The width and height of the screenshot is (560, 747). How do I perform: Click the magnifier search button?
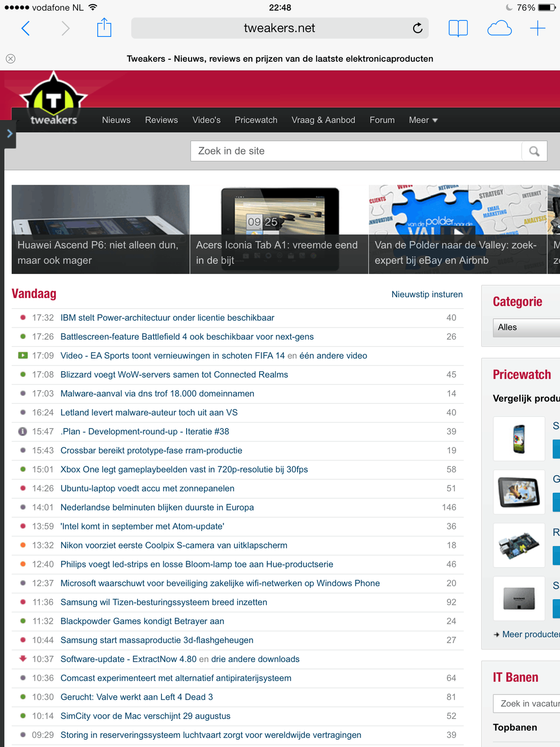click(534, 151)
